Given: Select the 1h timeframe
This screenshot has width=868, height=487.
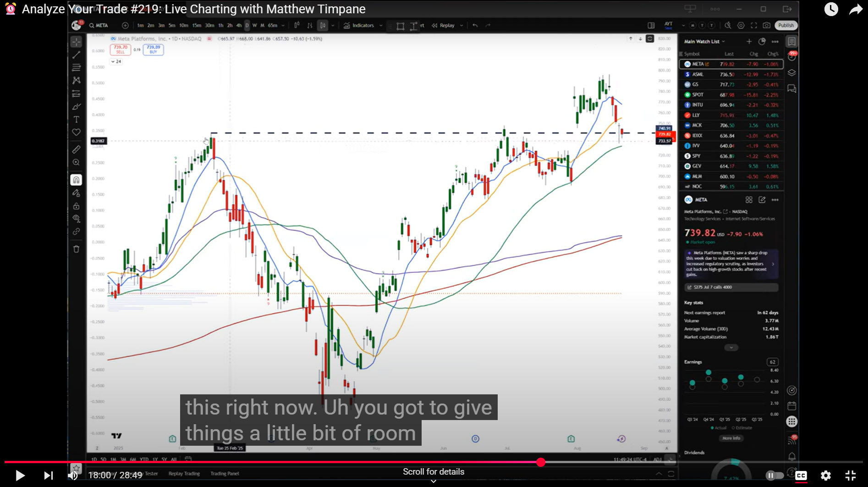Looking at the screenshot, I should [220, 25].
